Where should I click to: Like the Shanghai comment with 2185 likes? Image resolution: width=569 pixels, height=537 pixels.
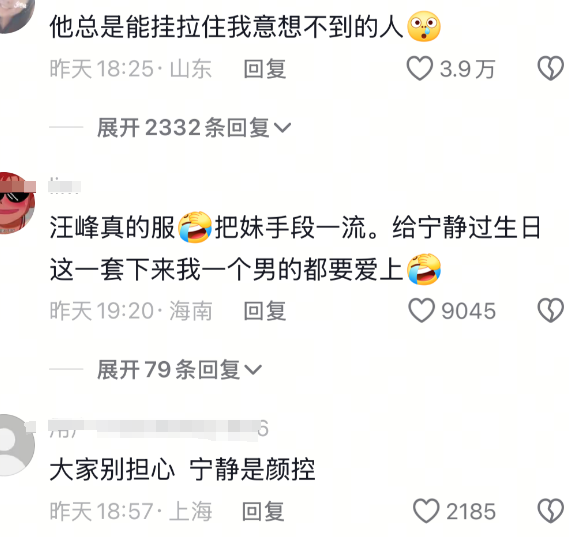426,511
